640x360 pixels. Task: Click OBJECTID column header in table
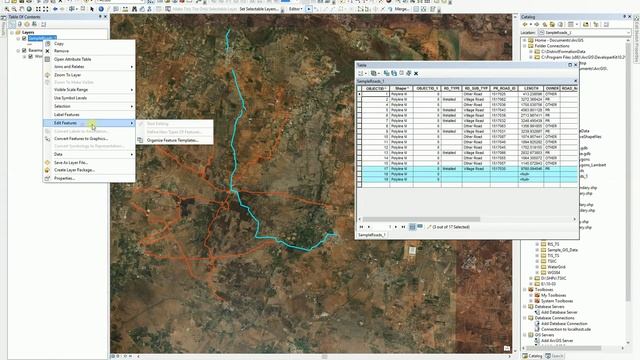tap(376, 88)
